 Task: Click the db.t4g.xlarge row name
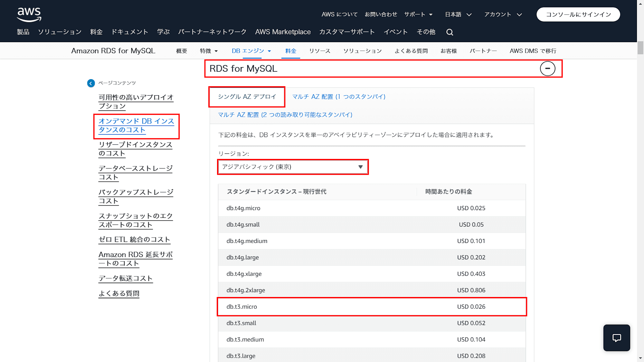pyautogui.click(x=244, y=274)
